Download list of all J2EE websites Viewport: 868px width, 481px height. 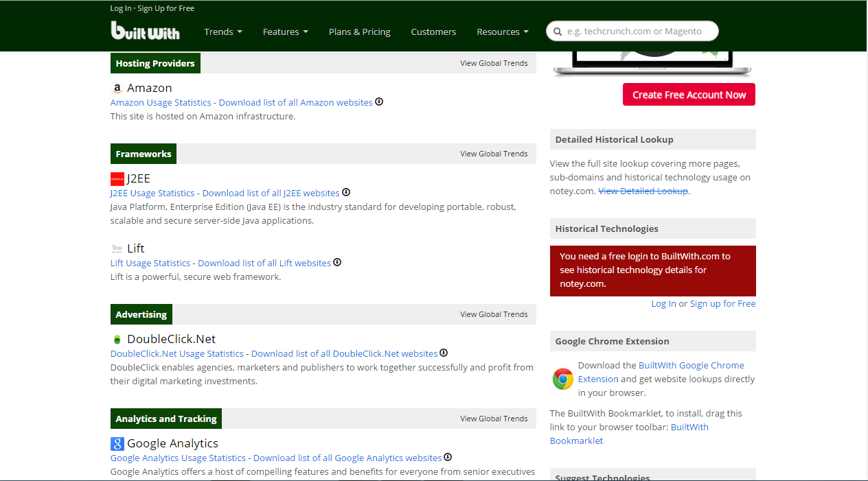click(271, 193)
